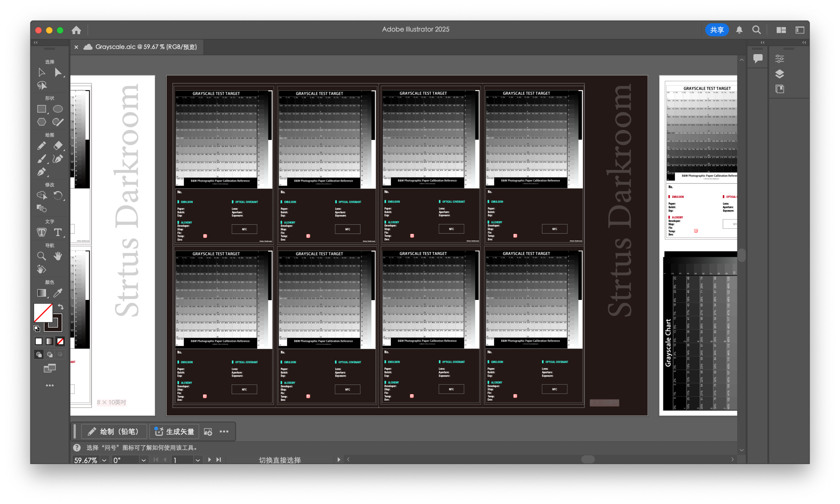Select the Zoom magnifier tool

[41, 256]
